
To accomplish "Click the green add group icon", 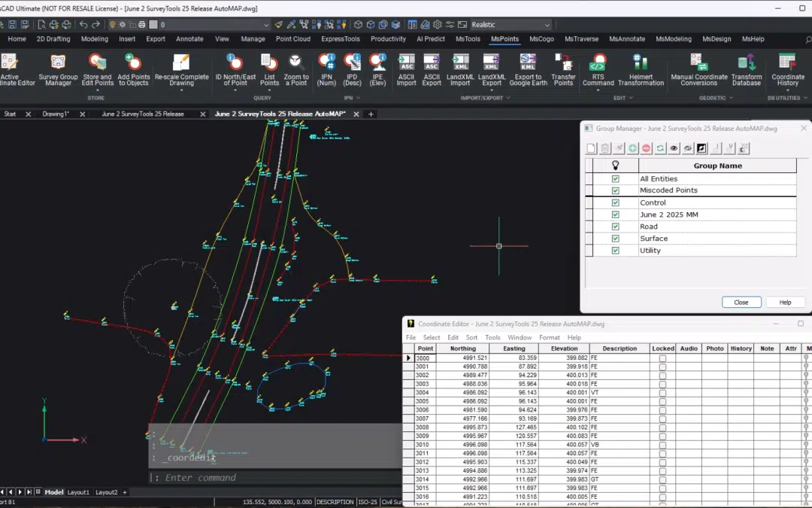I will (x=633, y=149).
